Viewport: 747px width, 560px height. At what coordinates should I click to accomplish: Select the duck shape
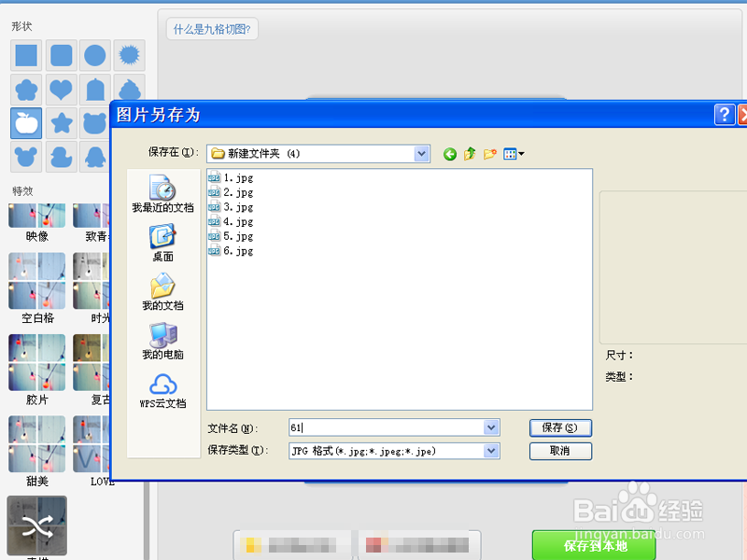(x=61, y=157)
